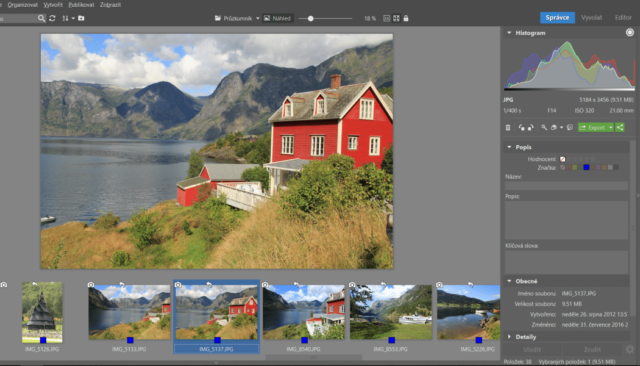
Task: Open the quick edits dropdown arrow
Action: pos(562,128)
